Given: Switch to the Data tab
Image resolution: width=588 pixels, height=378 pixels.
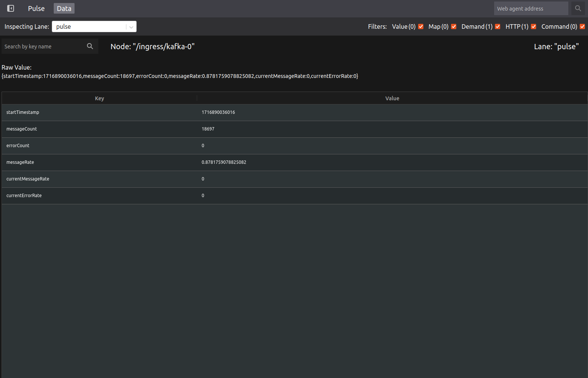Looking at the screenshot, I should (64, 8).
